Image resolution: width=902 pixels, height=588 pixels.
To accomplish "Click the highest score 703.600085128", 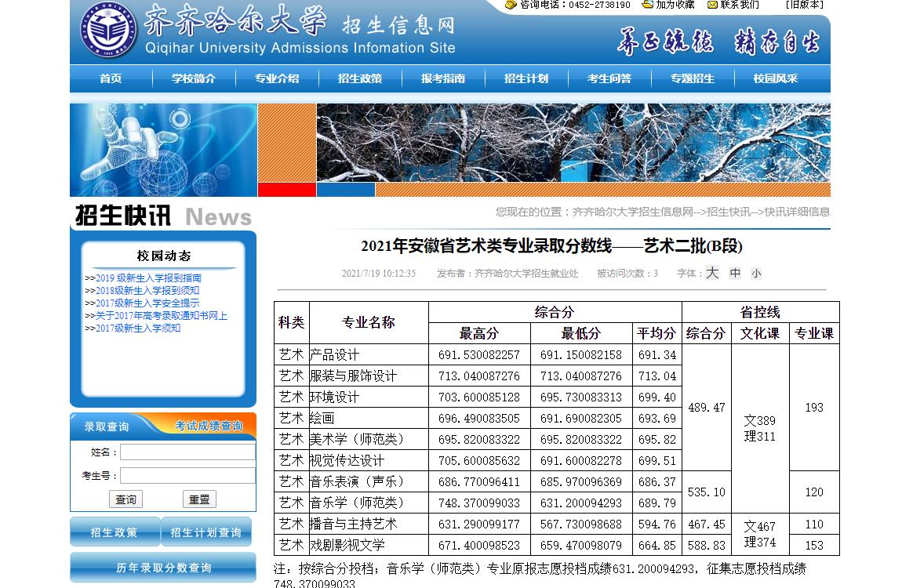I will [478, 397].
